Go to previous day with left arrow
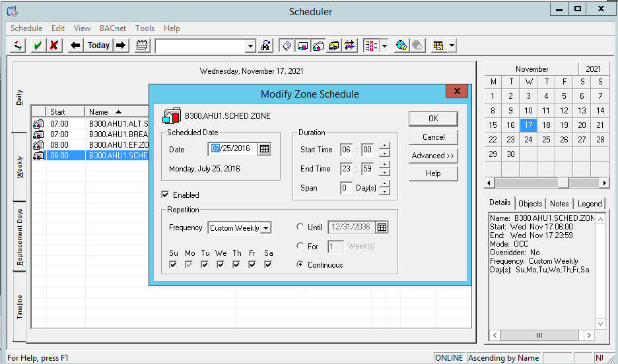 [x=75, y=45]
